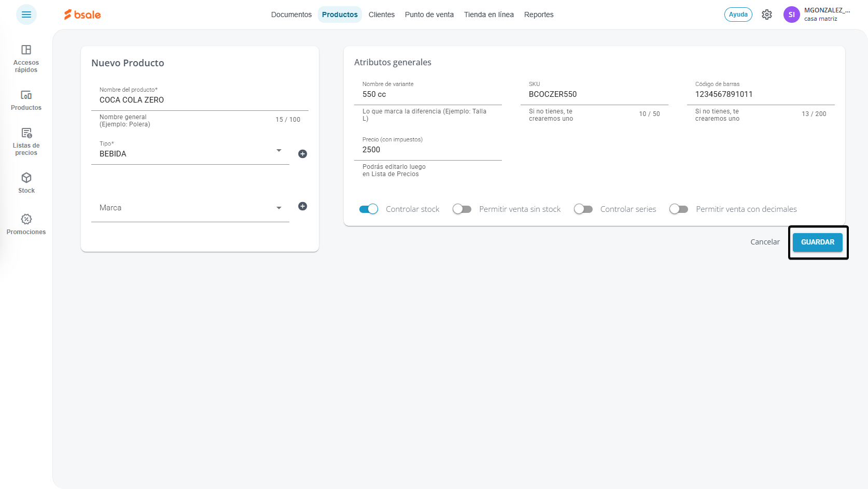The image size is (868, 489).
Task: Expand the Marca dropdown
Action: [x=279, y=208]
